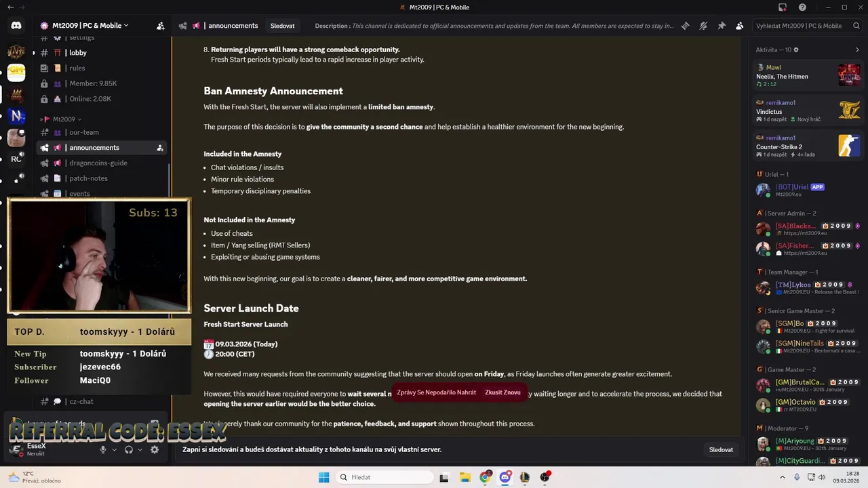
Task: Open File Explorer from taskbar
Action: tap(465, 477)
